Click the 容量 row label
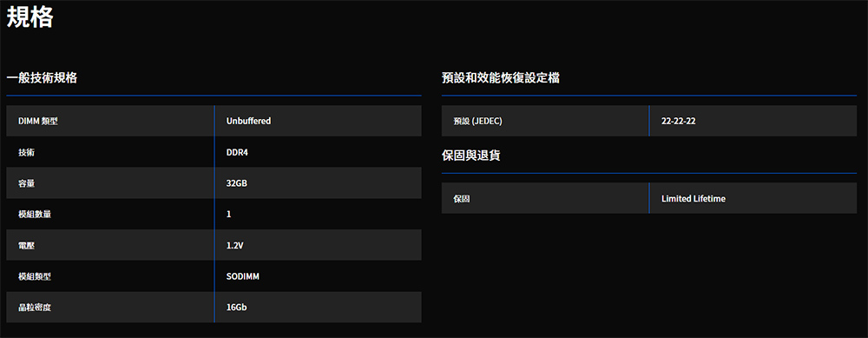Screen dimensions: 868x338 click(27, 183)
